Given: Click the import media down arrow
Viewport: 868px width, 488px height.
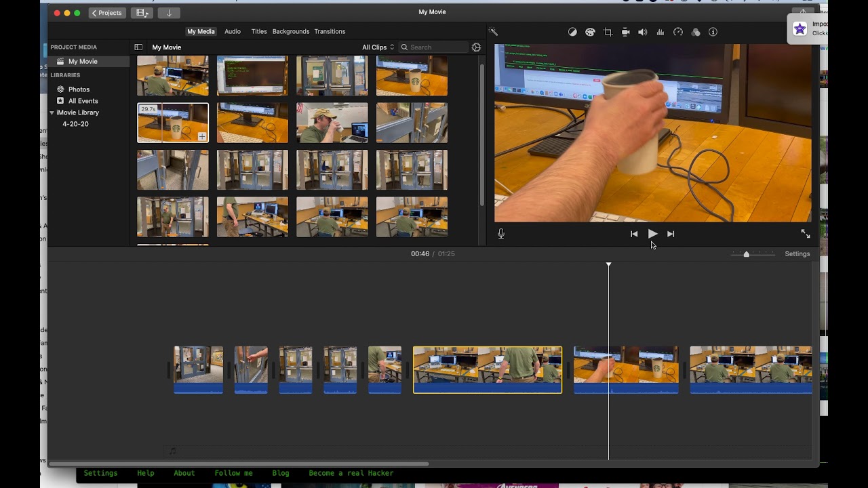Looking at the screenshot, I should click(x=169, y=13).
